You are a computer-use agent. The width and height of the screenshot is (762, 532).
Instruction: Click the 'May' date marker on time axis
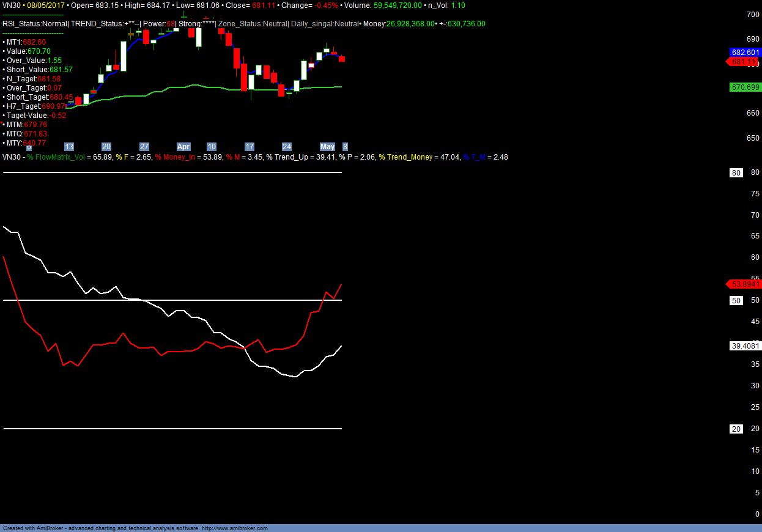(x=328, y=147)
